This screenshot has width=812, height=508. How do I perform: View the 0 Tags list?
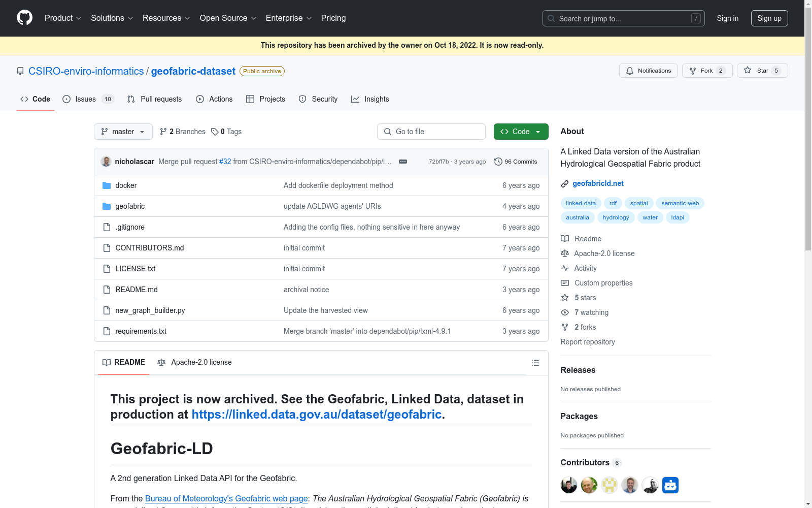(x=226, y=132)
